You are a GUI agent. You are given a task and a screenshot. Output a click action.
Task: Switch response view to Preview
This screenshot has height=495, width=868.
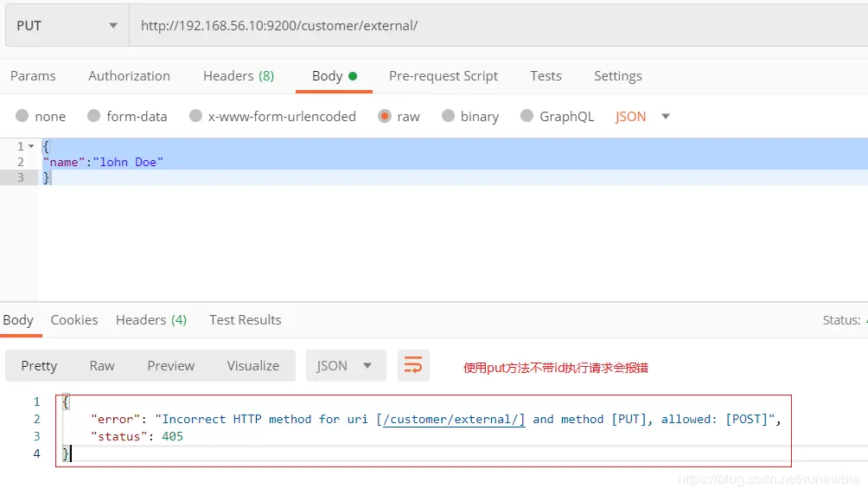point(170,366)
